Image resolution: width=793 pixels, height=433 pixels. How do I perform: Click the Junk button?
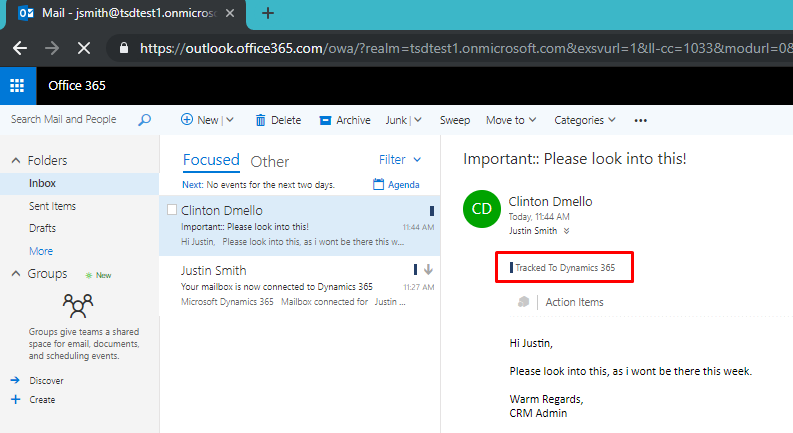tap(396, 120)
